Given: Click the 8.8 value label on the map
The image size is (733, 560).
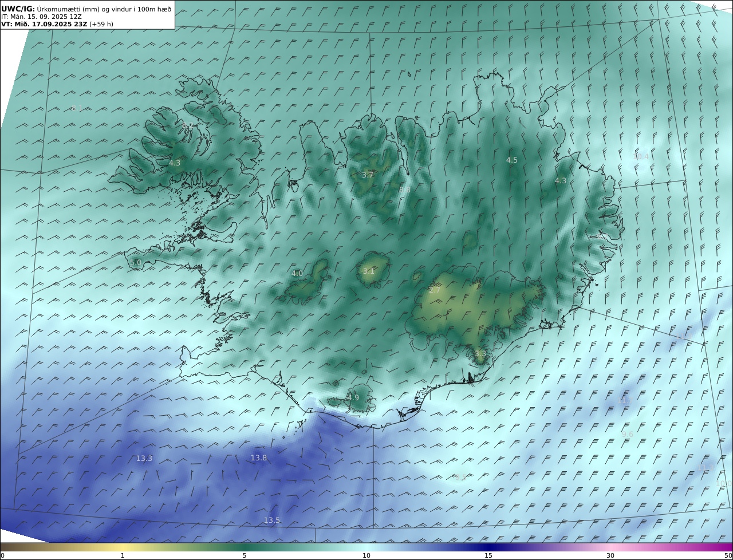Looking at the screenshot, I should [x=405, y=190].
